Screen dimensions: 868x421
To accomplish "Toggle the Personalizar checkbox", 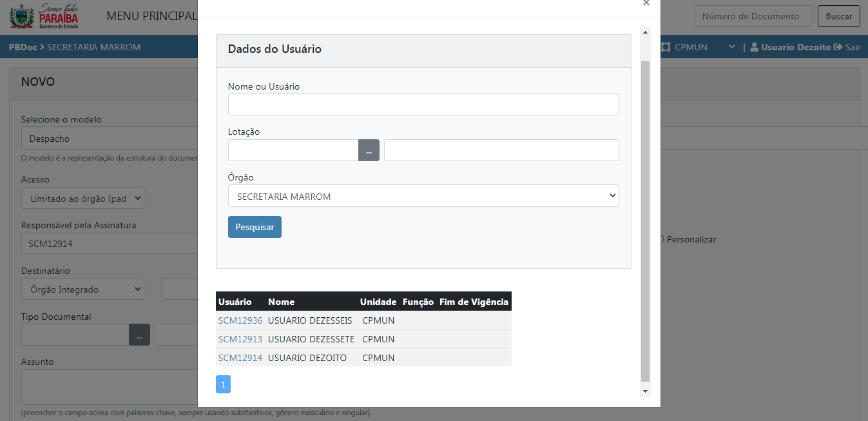I will (x=661, y=239).
